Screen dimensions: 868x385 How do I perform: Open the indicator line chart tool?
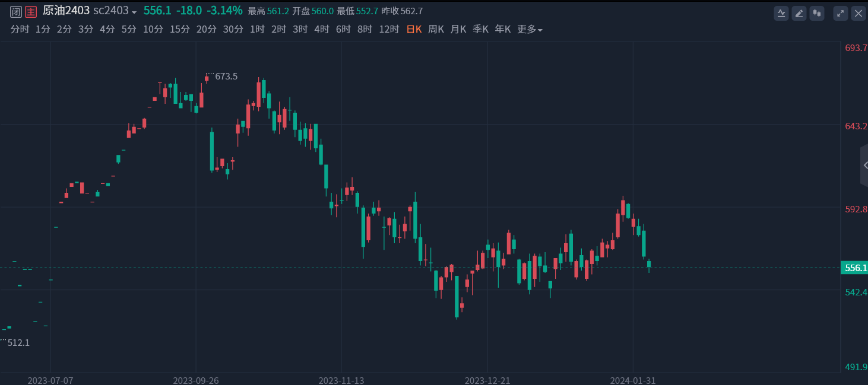(x=781, y=13)
